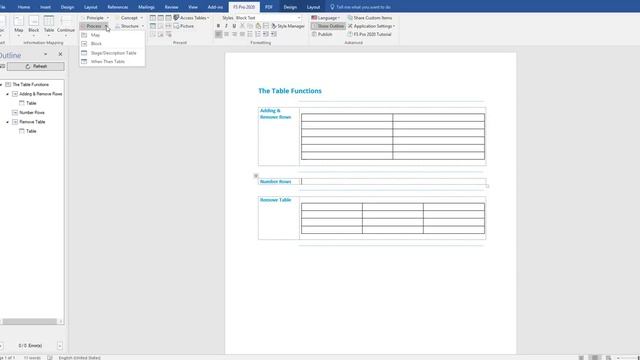
Task: Switch to the Mailings tab
Action: (146, 7)
